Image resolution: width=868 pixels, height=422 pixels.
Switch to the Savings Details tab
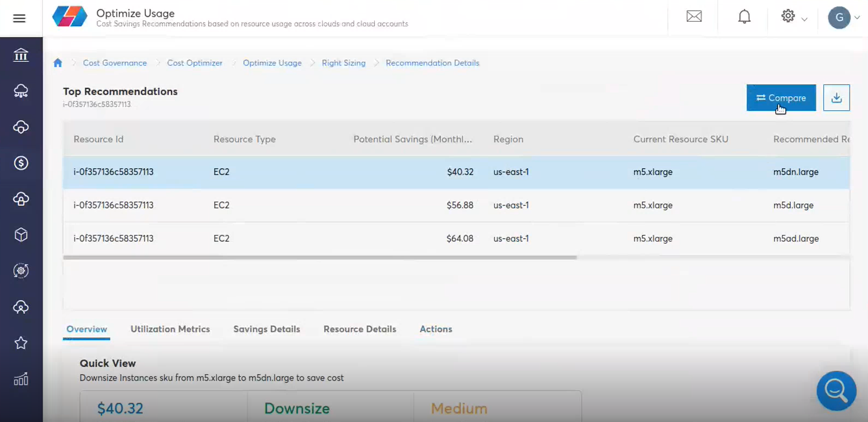click(x=266, y=329)
